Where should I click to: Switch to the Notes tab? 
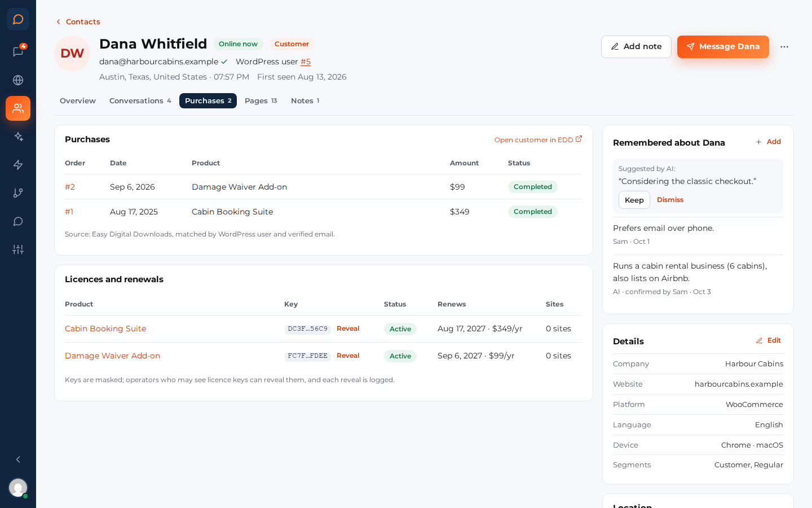pos(305,100)
